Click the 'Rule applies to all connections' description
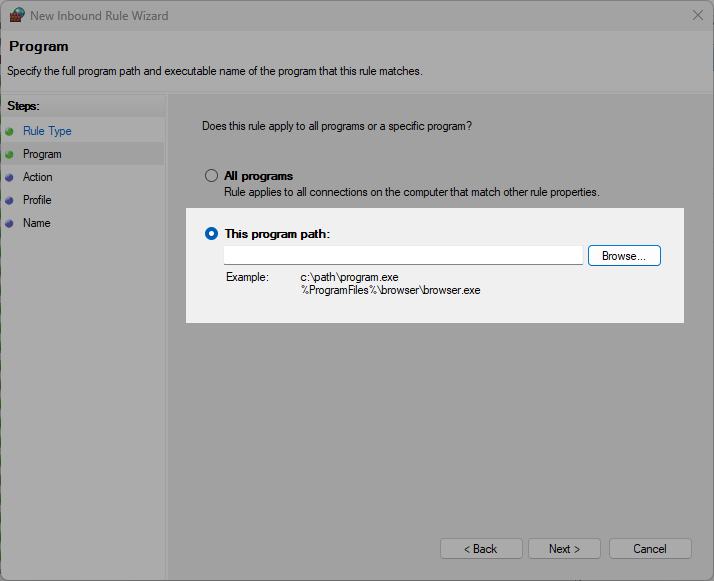The width and height of the screenshot is (714, 581). 412,192
